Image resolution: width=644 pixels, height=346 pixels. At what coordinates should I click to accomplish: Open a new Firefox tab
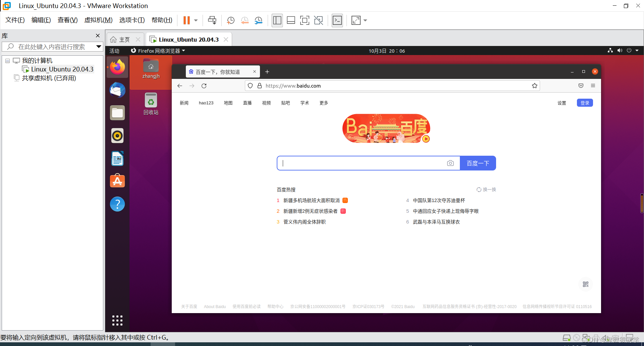pos(267,71)
